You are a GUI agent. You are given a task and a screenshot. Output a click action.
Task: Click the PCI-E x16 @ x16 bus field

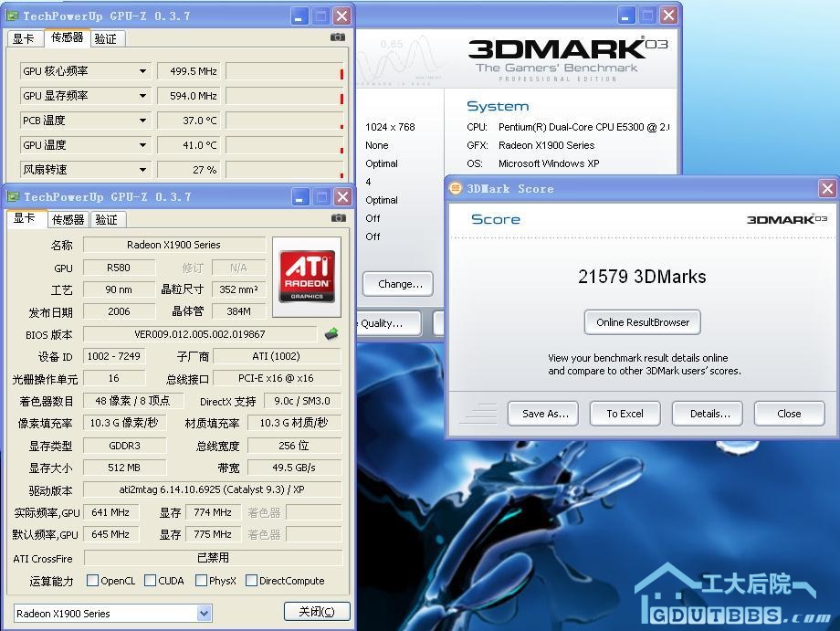[277, 378]
